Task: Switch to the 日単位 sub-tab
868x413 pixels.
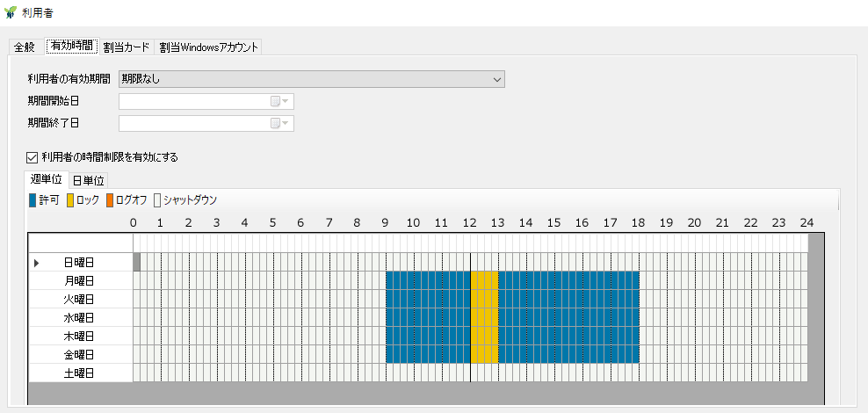Action: [89, 180]
